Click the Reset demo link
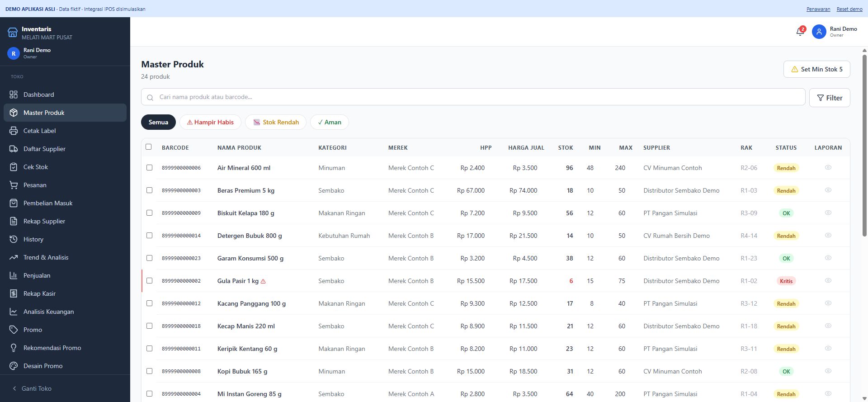 click(x=849, y=9)
